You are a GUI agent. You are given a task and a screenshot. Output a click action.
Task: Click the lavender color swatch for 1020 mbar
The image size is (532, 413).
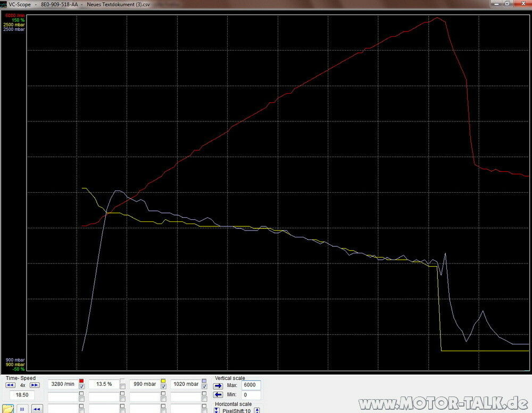204,381
